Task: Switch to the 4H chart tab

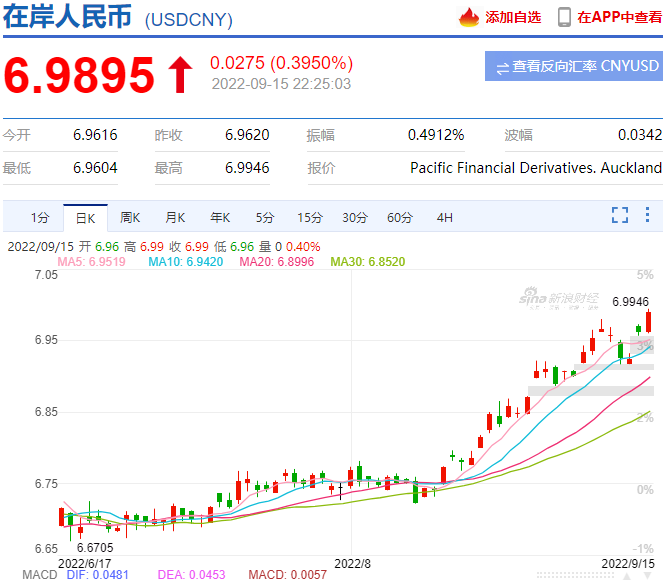Action: 444,217
